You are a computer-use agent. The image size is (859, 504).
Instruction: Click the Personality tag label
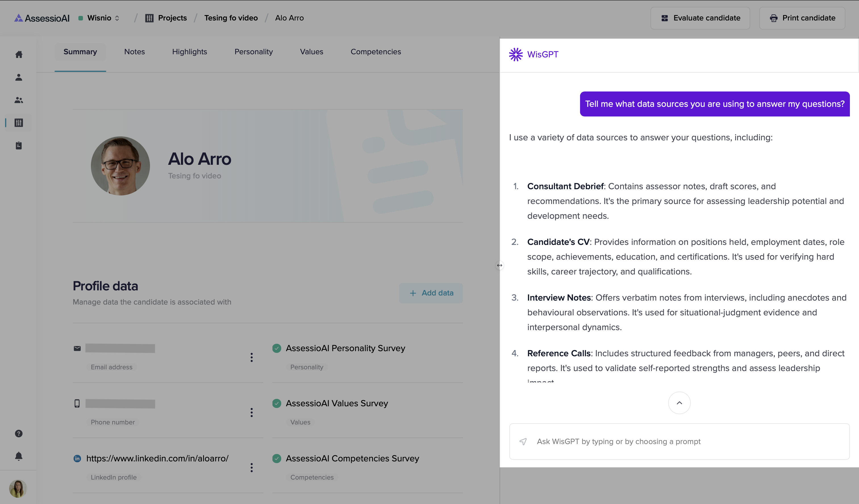(307, 367)
